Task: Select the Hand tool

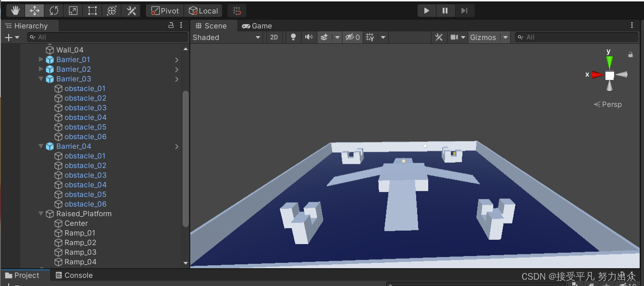Action: coord(14,10)
